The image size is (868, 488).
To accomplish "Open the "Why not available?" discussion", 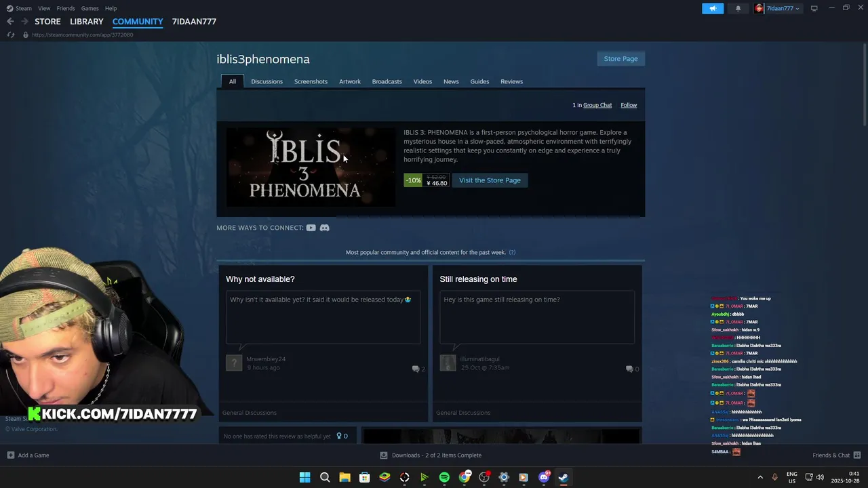I will (260, 279).
